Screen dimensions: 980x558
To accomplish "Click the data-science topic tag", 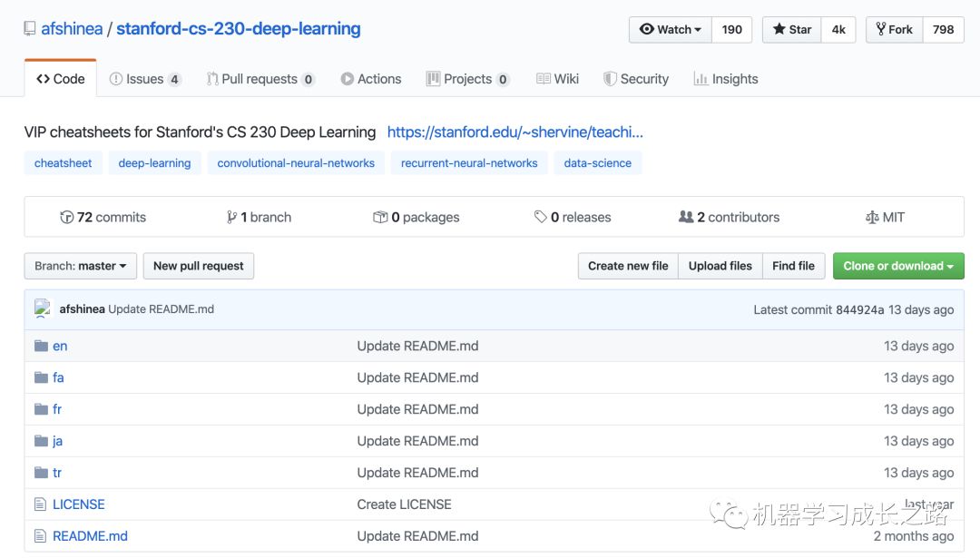I will point(597,163).
